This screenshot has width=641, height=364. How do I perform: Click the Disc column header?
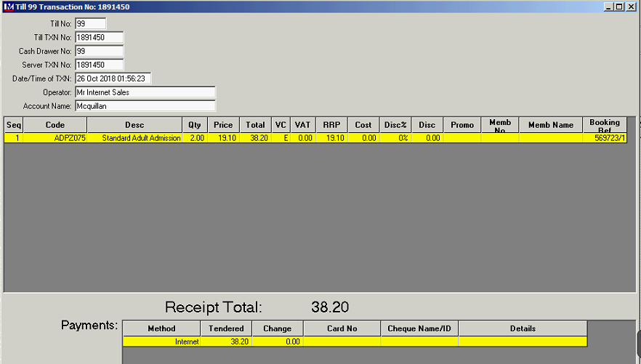click(427, 125)
